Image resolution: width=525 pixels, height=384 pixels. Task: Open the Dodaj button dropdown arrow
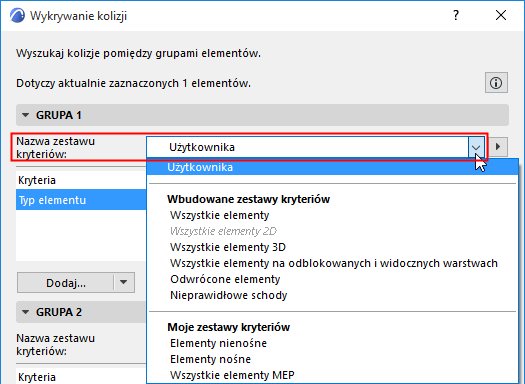tap(124, 282)
